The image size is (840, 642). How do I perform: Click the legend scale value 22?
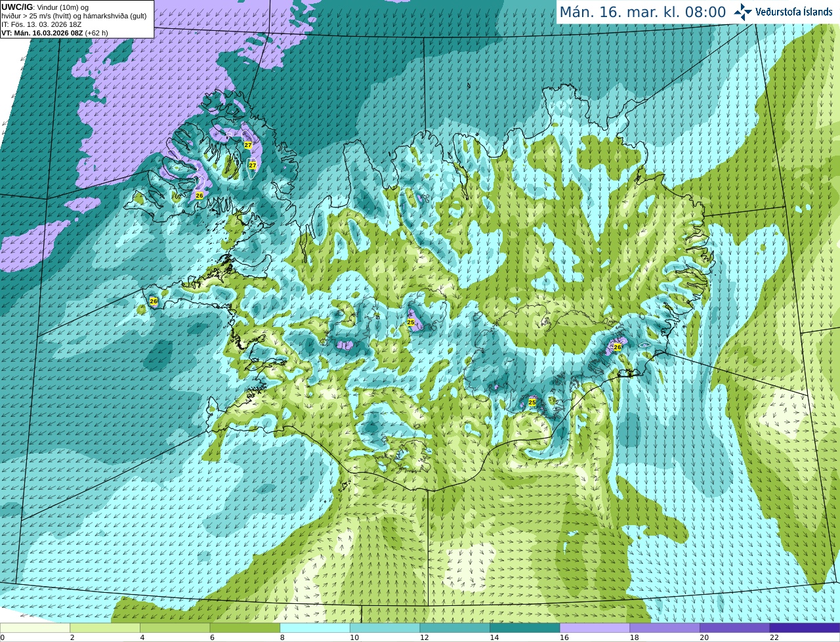(x=774, y=637)
